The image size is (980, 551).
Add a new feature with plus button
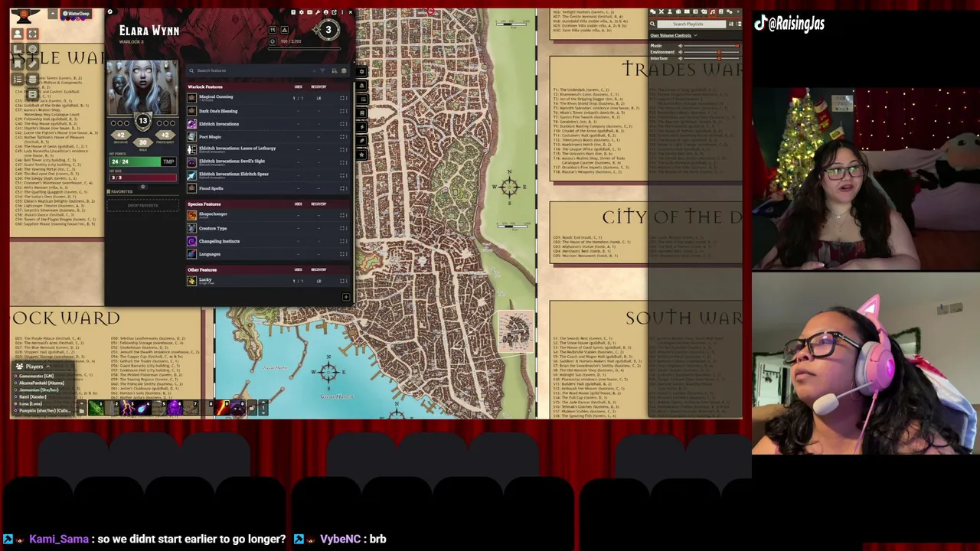point(346,297)
